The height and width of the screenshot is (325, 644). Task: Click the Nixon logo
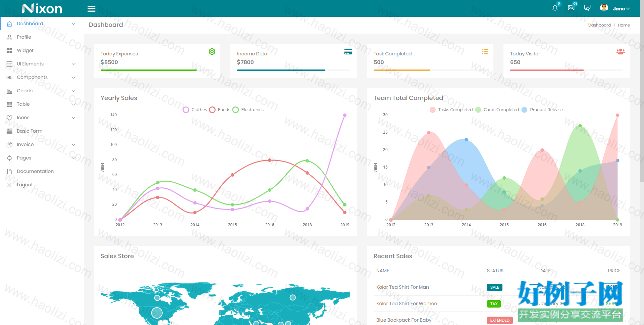[42, 8]
